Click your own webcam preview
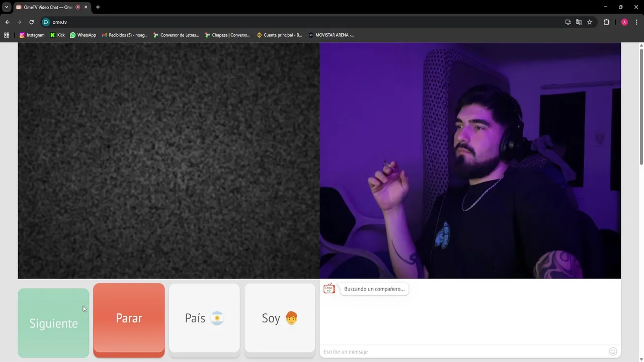 coord(470,160)
